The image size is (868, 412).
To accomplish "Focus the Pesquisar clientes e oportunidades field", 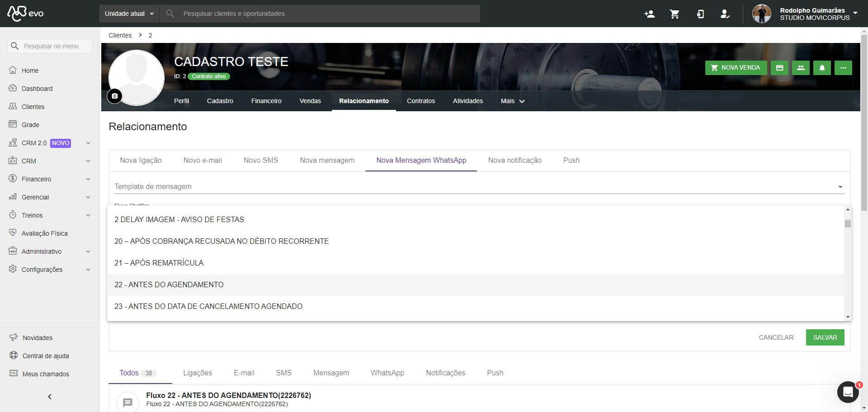I will tap(320, 14).
